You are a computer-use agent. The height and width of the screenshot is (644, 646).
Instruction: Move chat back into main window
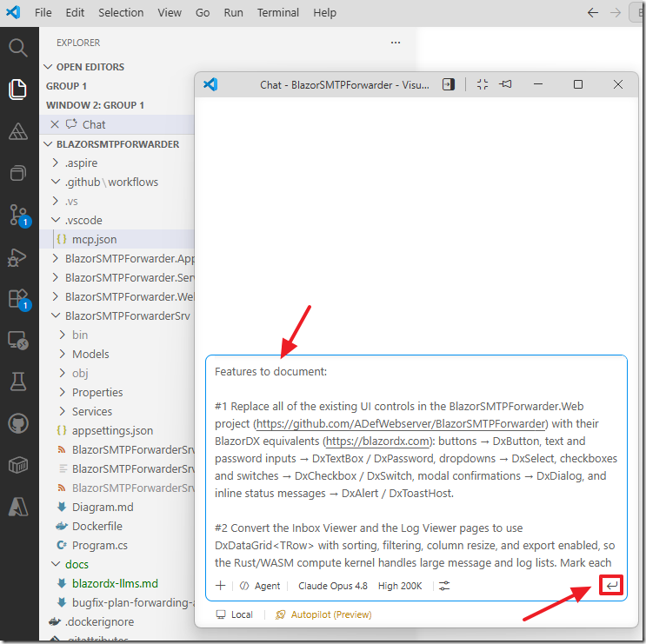coord(449,84)
